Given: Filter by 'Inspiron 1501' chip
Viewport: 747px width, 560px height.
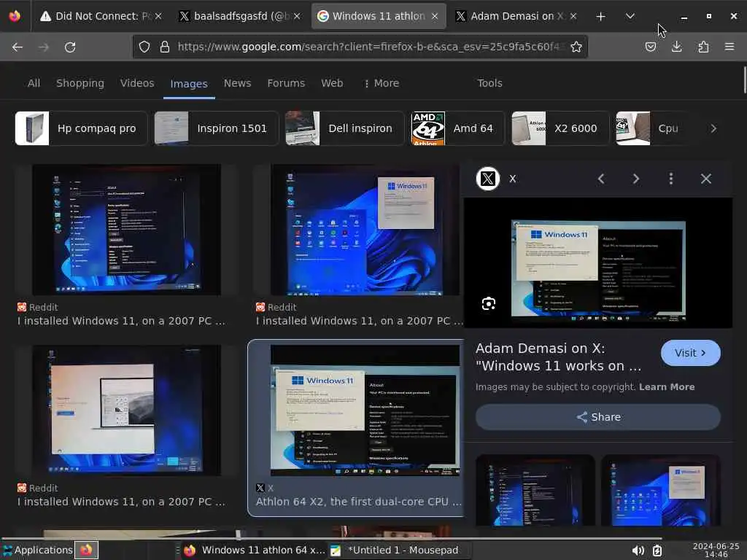Looking at the screenshot, I should coord(216,128).
